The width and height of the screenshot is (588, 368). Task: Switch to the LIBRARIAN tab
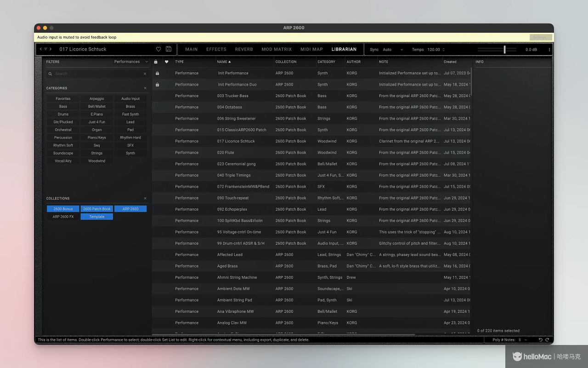coord(344,49)
